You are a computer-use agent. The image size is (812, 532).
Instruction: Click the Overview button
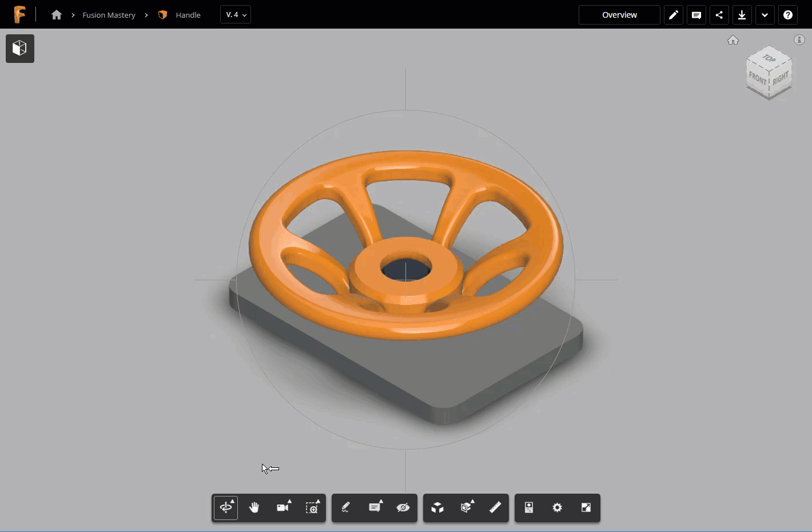point(619,15)
